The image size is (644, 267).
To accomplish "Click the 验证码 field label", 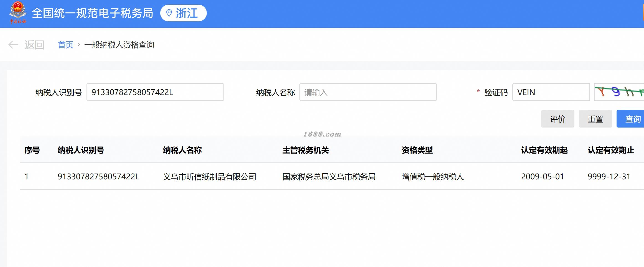I will pyautogui.click(x=496, y=92).
